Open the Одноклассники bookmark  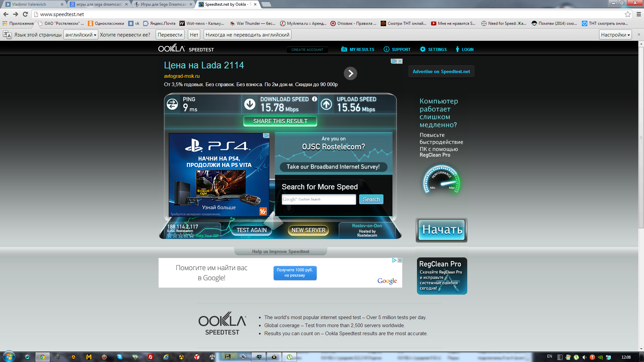(106, 23)
